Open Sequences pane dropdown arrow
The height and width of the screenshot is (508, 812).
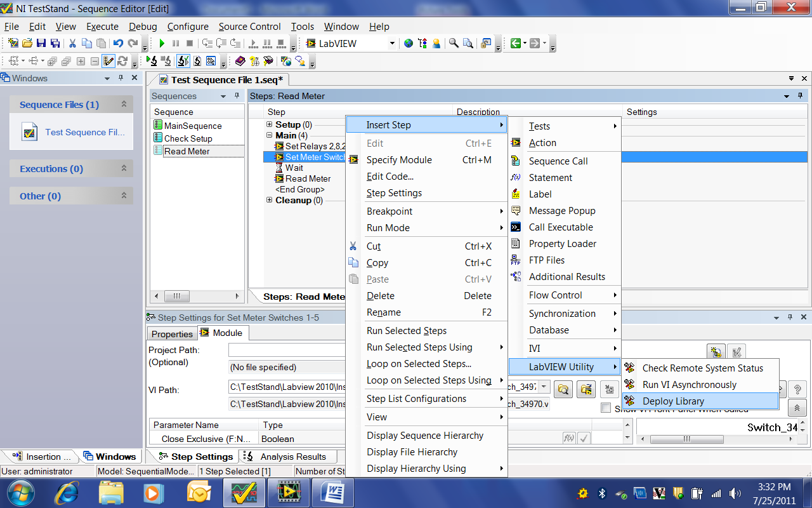[223, 97]
